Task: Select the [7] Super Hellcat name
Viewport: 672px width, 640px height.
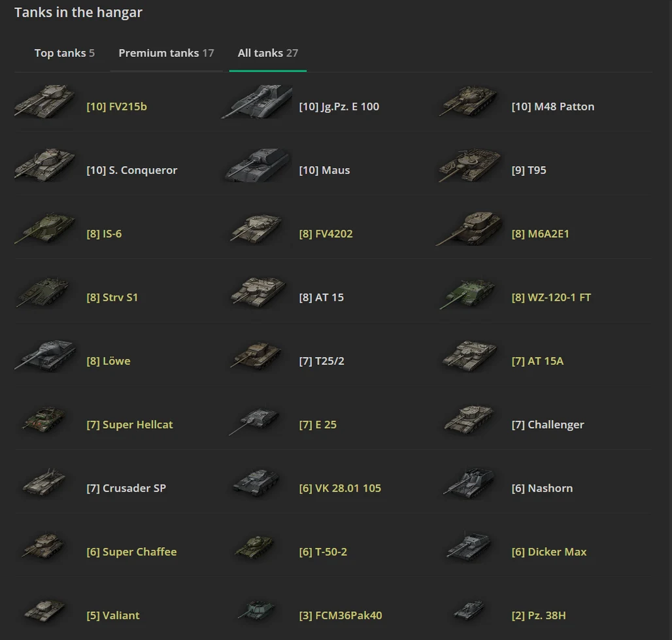Action: click(x=129, y=425)
